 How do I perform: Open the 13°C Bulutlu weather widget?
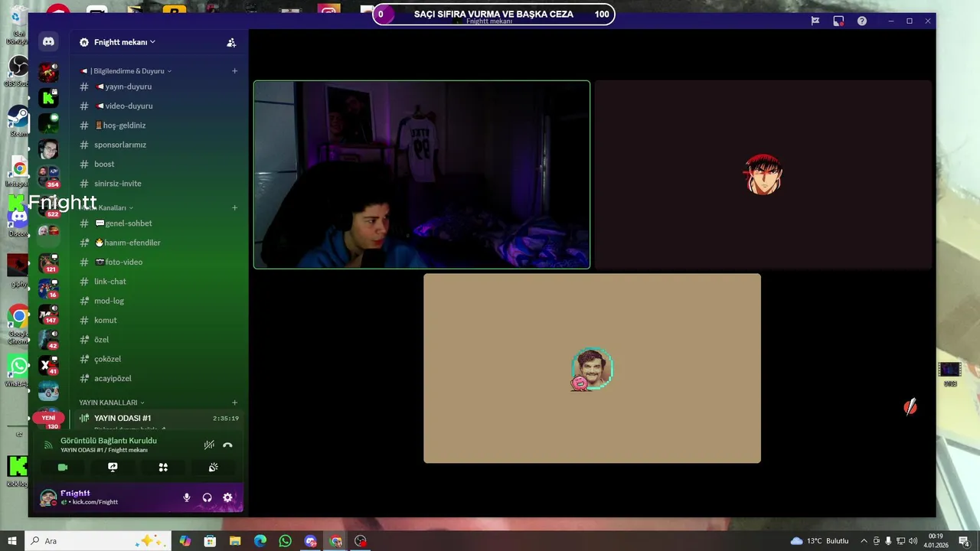tap(819, 541)
